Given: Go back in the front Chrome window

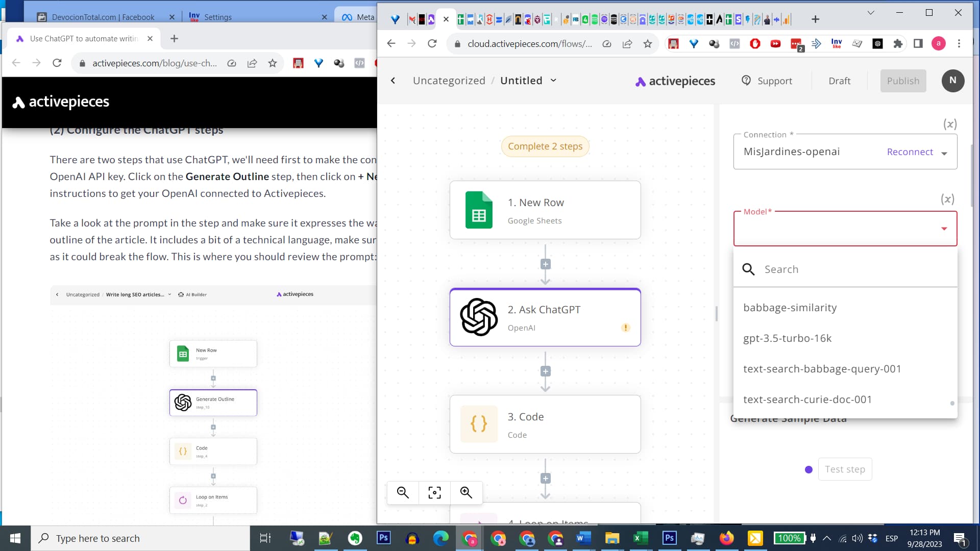Looking at the screenshot, I should coord(391,44).
